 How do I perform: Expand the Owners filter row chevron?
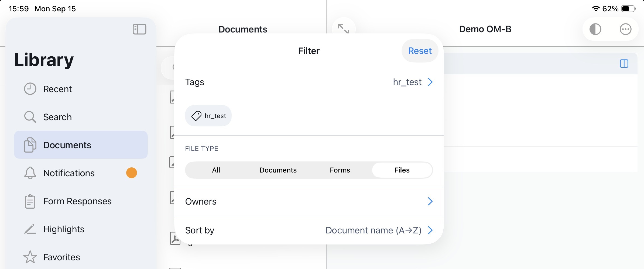[x=430, y=201]
